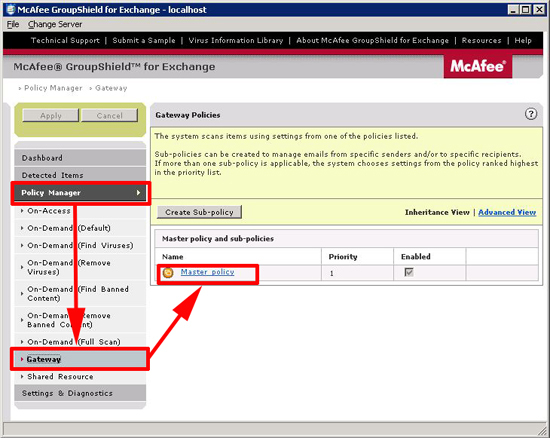Click Create Sub-policy button
The image size is (550, 438).
click(199, 212)
